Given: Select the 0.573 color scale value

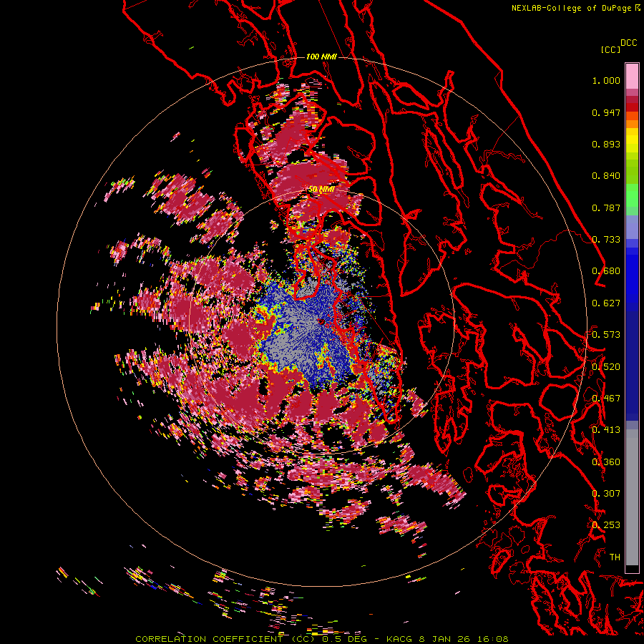Looking at the screenshot, I should click(x=606, y=335).
